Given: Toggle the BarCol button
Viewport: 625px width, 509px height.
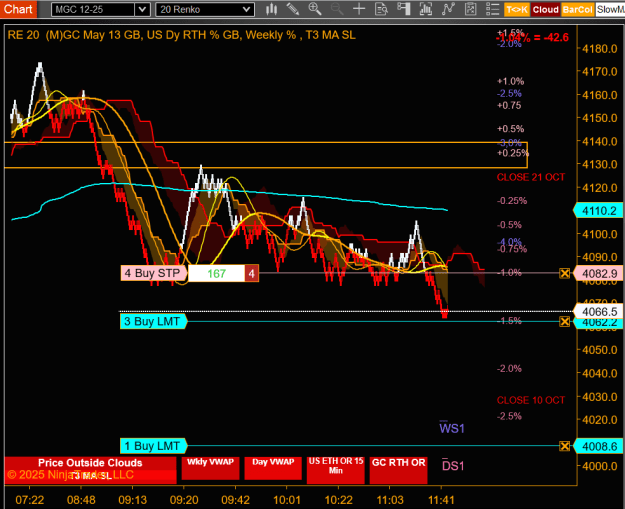Looking at the screenshot, I should pyautogui.click(x=577, y=10).
